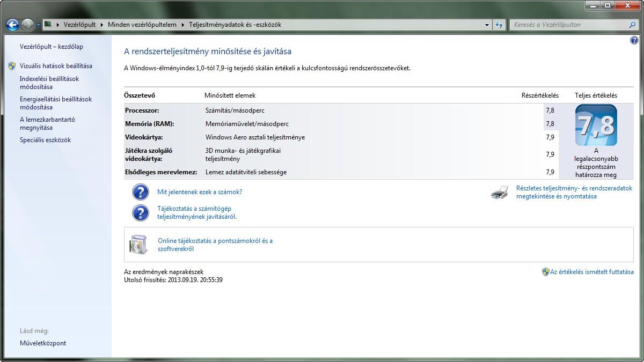Click the Utolsó frissítés date text

(x=173, y=280)
